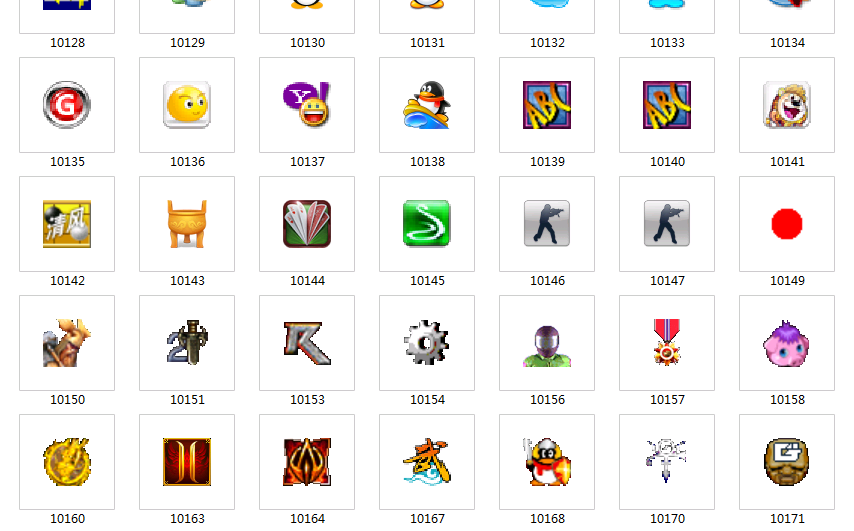Select the gray gear icon 10154
The image size is (854, 531).
[x=427, y=343]
